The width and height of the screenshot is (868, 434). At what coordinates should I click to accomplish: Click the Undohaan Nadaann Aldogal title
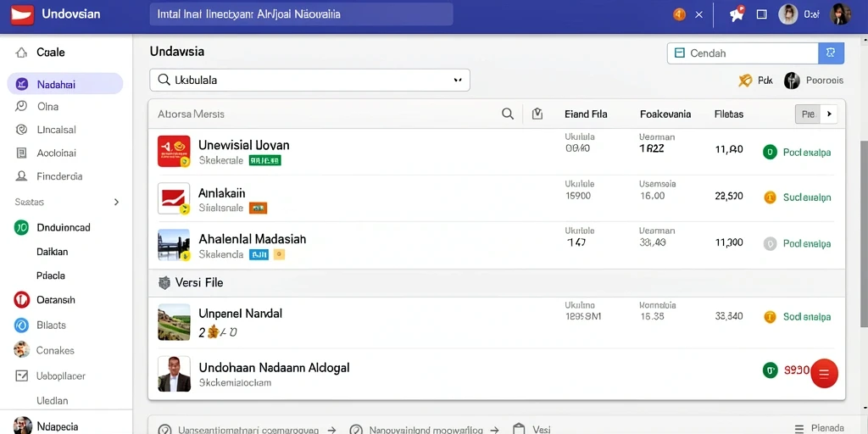click(274, 368)
